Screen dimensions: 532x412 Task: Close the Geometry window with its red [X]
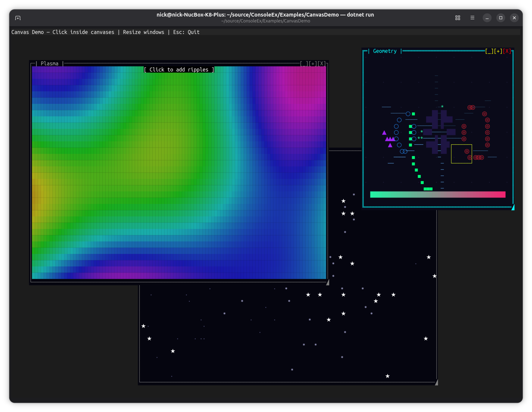coord(507,51)
